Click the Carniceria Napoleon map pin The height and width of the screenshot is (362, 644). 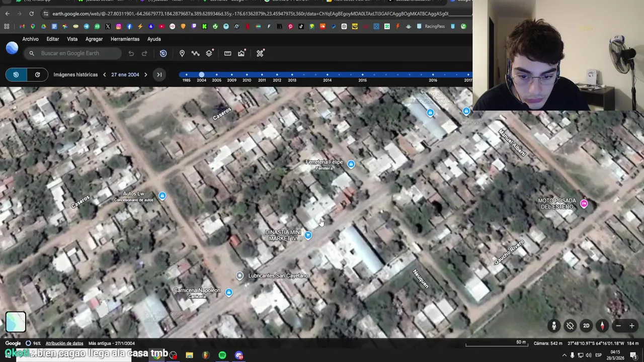click(x=229, y=292)
